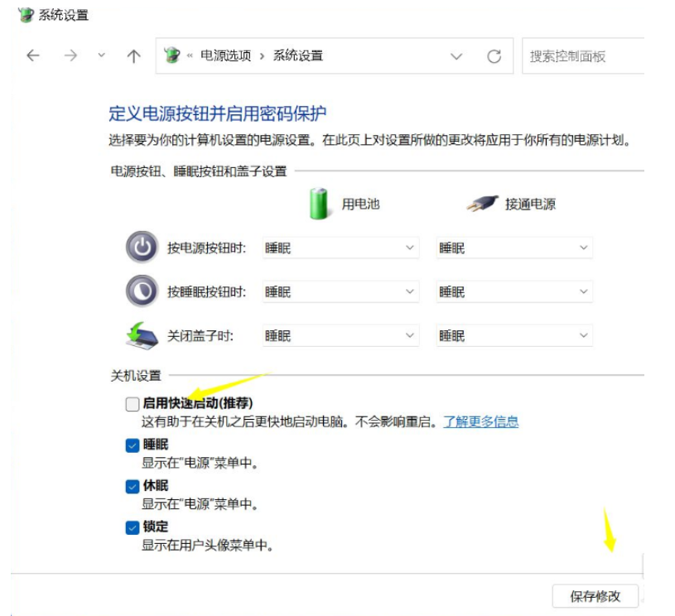
Task: Click the power button icon
Action: pyautogui.click(x=142, y=247)
